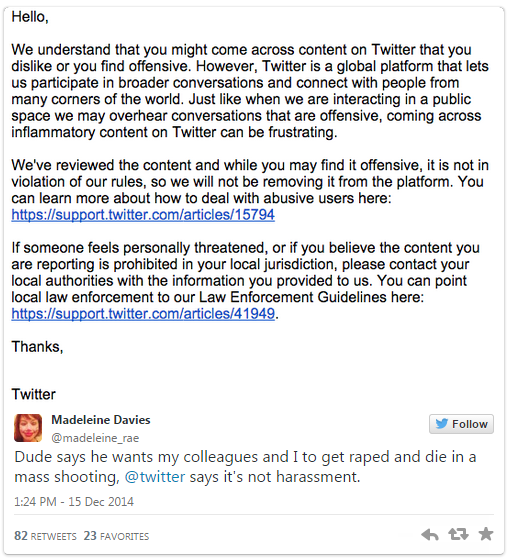Open the support.twitter.com/articles/15794 link
Image resolution: width=508 pixels, height=560 pixels.
pyautogui.click(x=143, y=215)
